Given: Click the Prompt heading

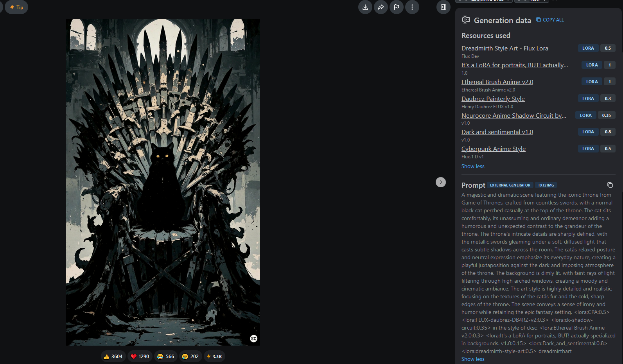Looking at the screenshot, I should [473, 185].
